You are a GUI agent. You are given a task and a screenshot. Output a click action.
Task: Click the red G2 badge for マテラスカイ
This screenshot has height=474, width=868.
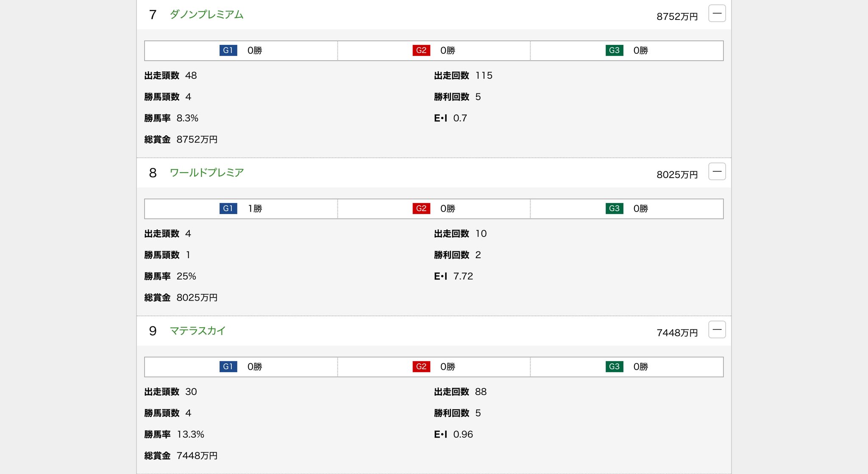click(x=421, y=367)
